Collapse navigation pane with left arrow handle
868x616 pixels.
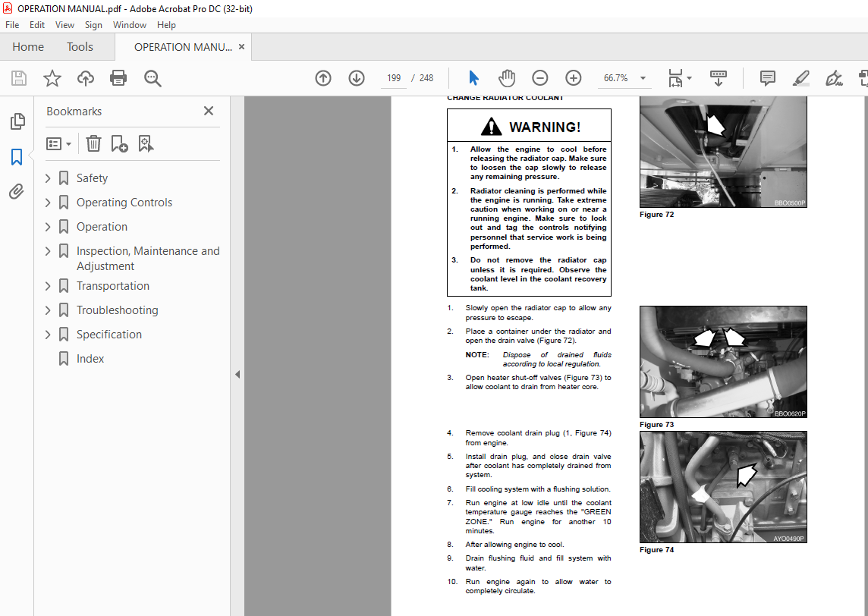237,375
